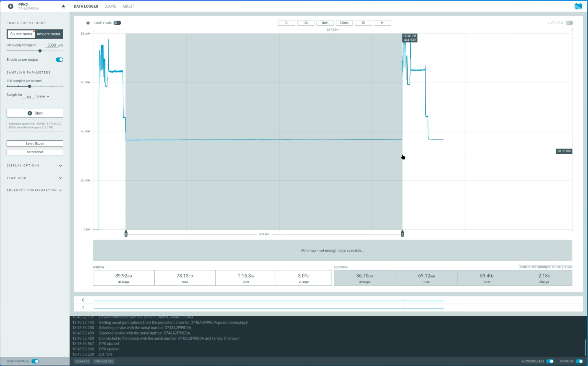The width and height of the screenshot is (588, 366).
Task: Turn off the Autoscroll Log toggle
Action: click(550, 361)
